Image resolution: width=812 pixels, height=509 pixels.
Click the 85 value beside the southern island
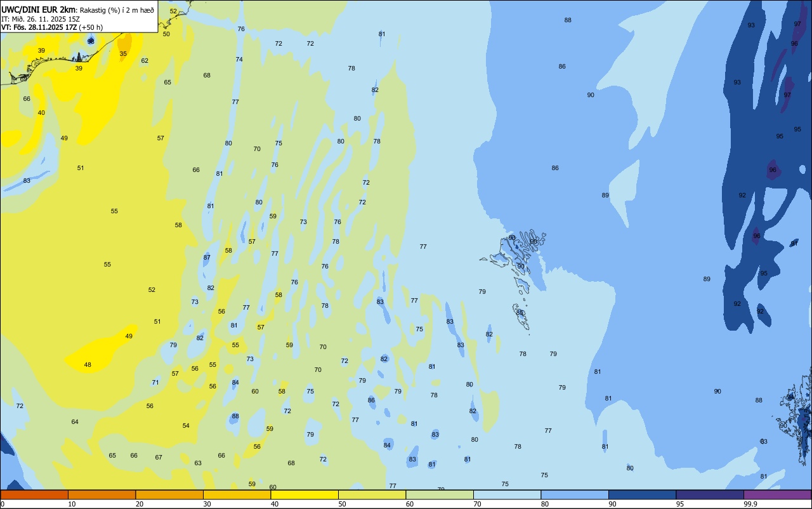(520, 312)
